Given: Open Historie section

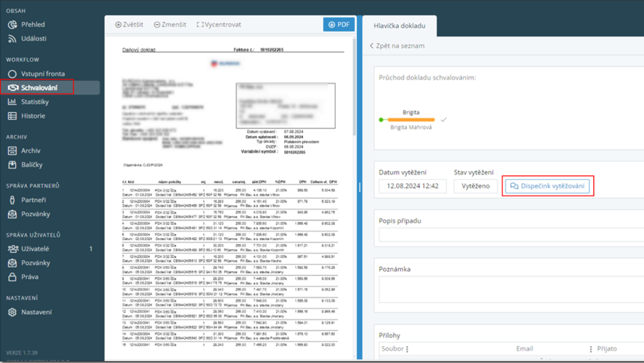Looking at the screenshot, I should pyautogui.click(x=33, y=116).
